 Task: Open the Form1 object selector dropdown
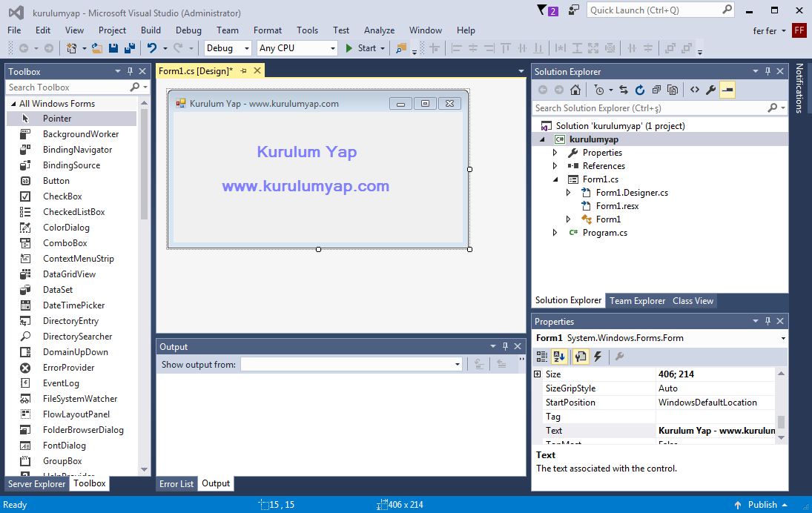point(783,338)
